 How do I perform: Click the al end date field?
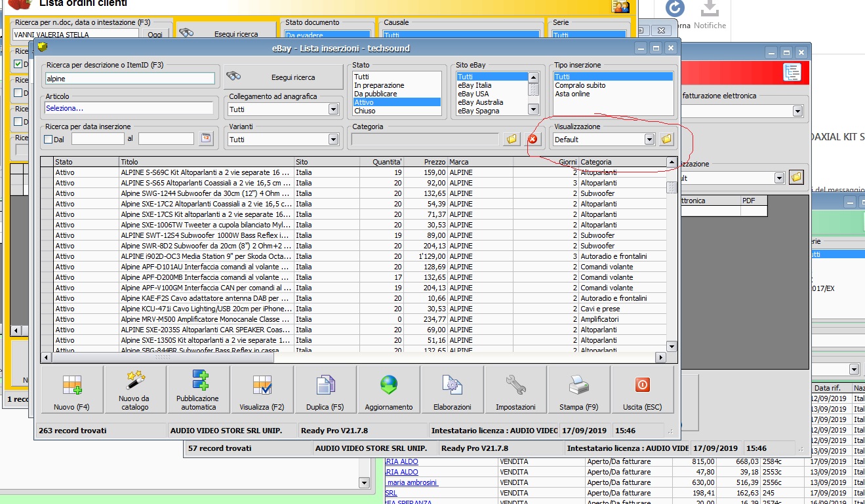pos(166,139)
